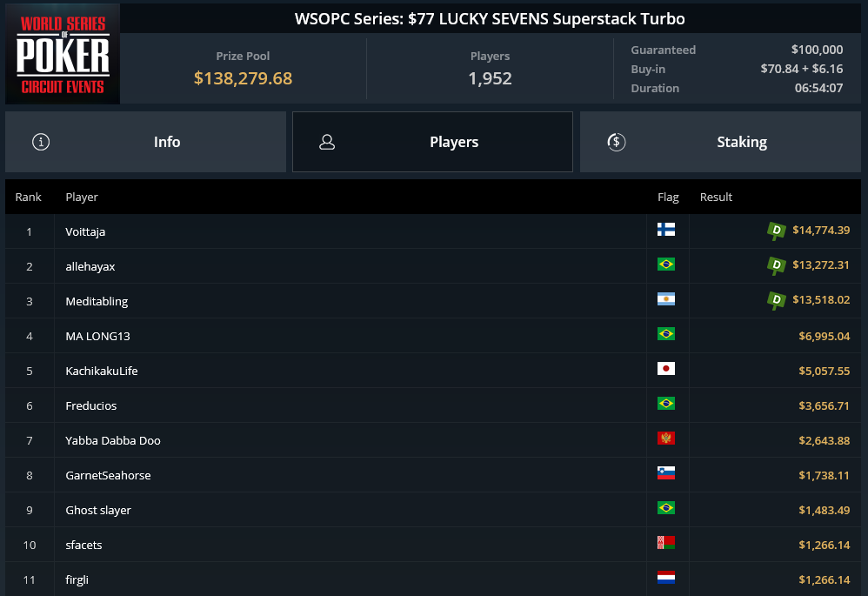Click the Info circle icon
Image resolution: width=868 pixels, height=596 pixels.
41,142
